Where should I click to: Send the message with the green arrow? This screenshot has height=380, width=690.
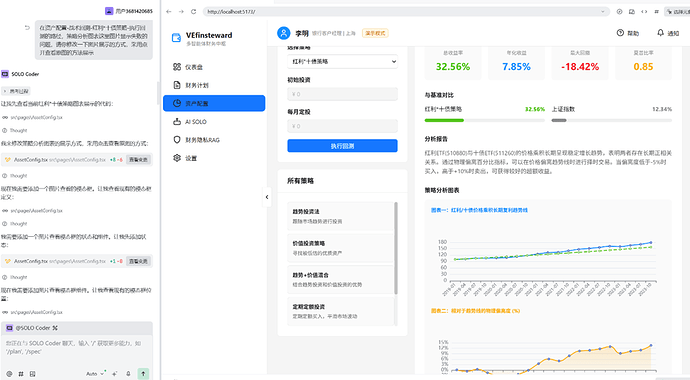[143, 374]
